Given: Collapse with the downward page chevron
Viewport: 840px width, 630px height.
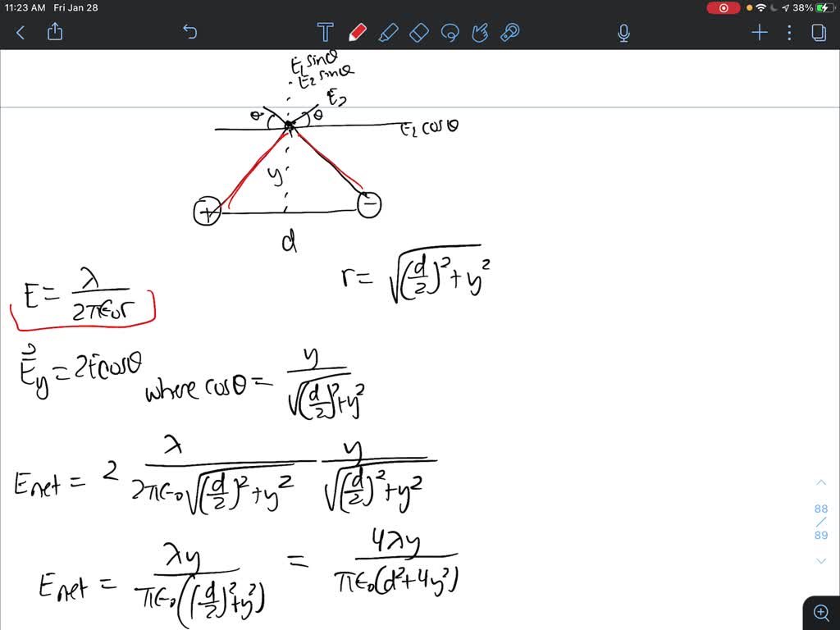Looking at the screenshot, I should [x=821, y=560].
